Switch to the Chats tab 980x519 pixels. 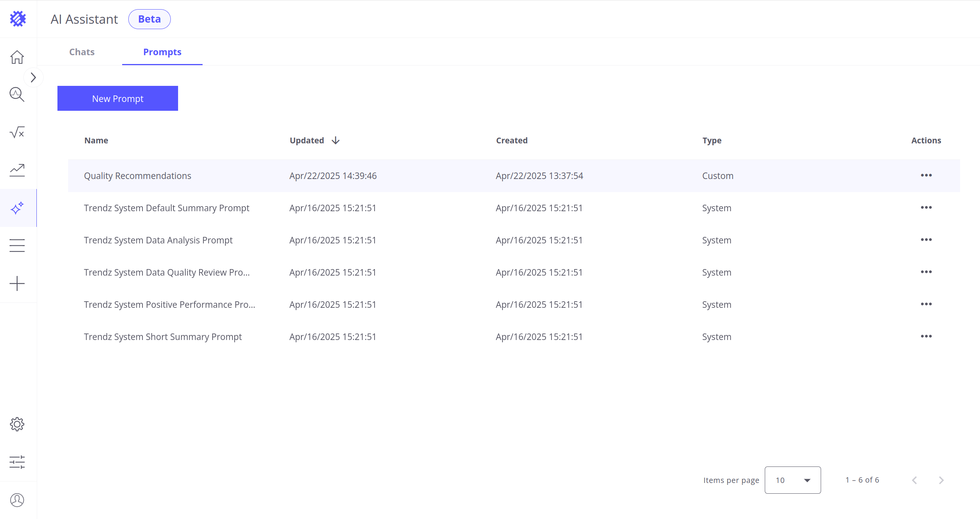82,52
